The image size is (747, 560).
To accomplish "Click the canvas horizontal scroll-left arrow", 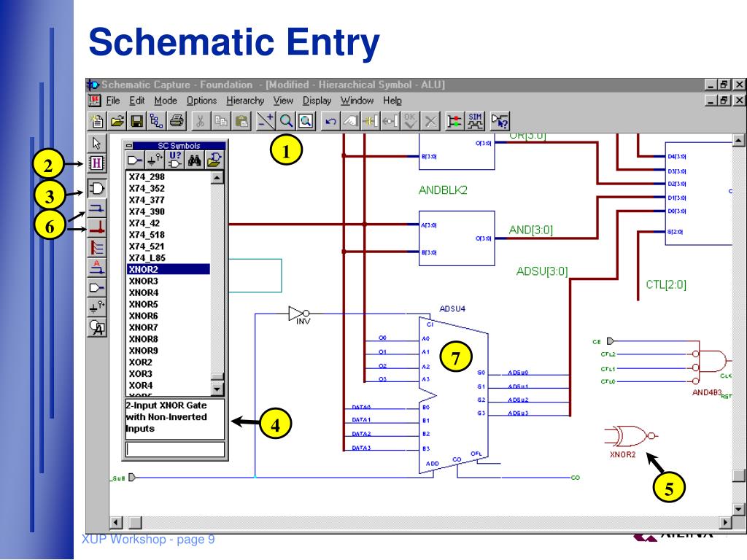I will pyautogui.click(x=116, y=522).
